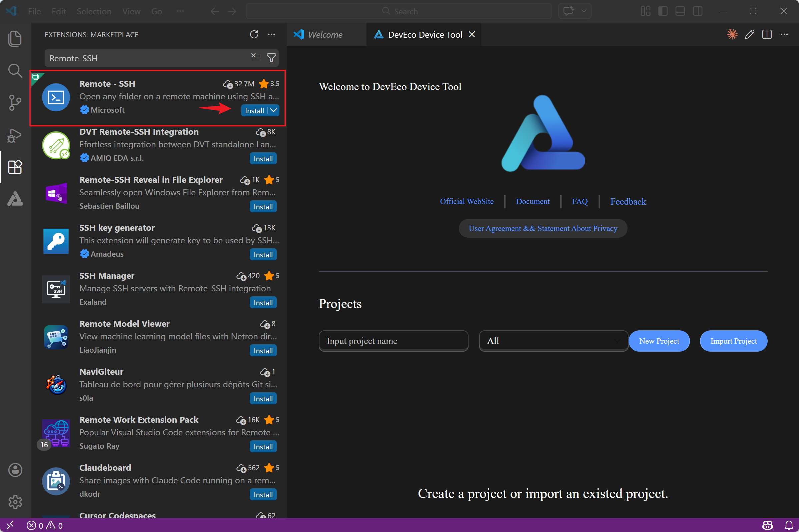Open the Go menu
The width and height of the screenshot is (799, 532).
click(x=156, y=11)
